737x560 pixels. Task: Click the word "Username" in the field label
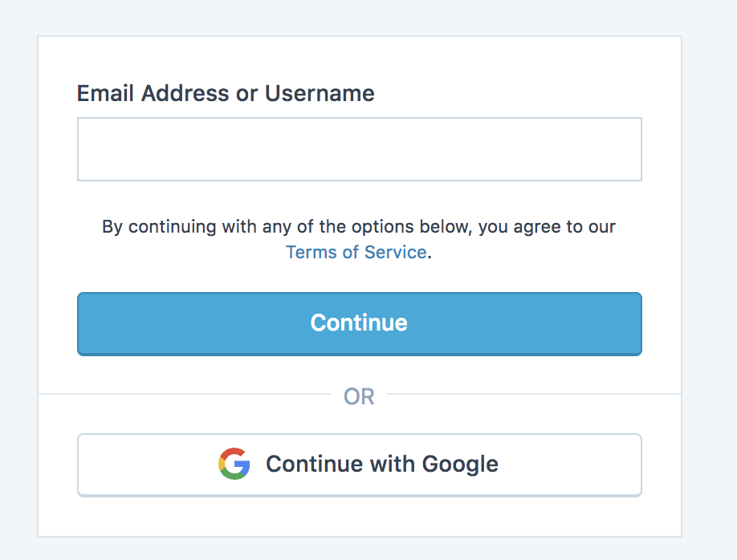320,93
